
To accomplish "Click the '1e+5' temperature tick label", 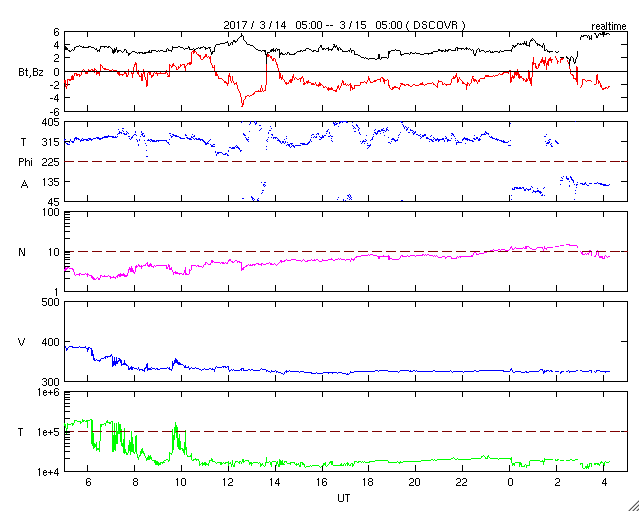I will point(48,432).
